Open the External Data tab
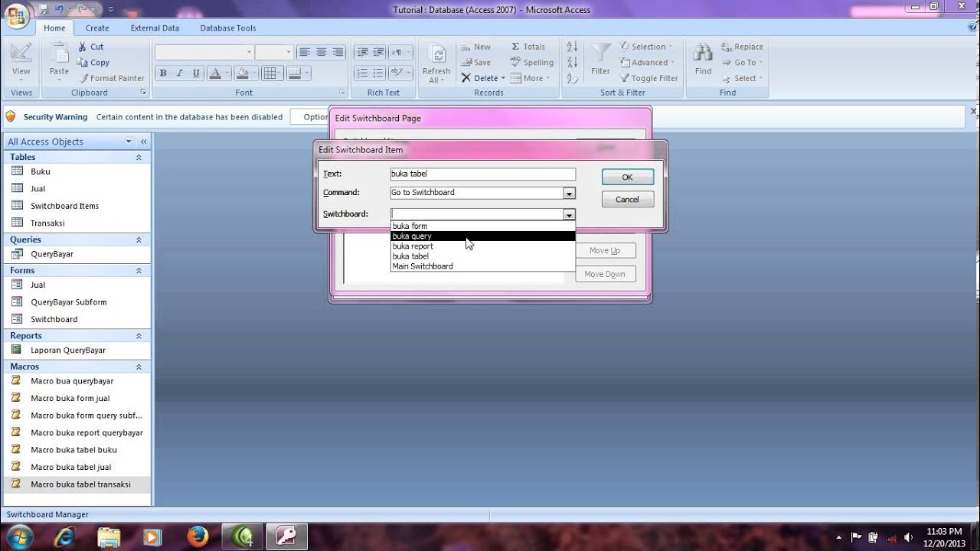This screenshot has height=551, width=980. click(x=155, y=28)
